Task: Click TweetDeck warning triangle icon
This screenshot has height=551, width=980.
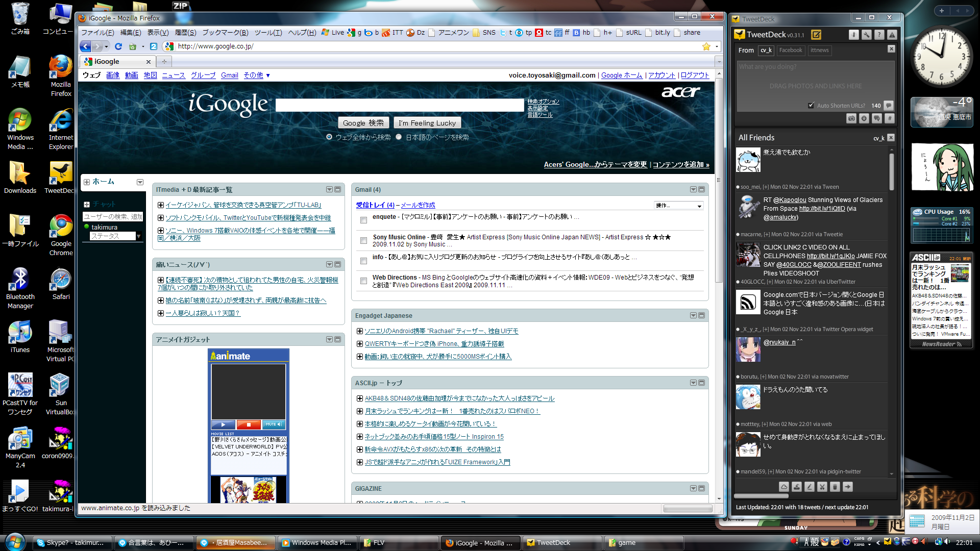Action: pyautogui.click(x=892, y=35)
